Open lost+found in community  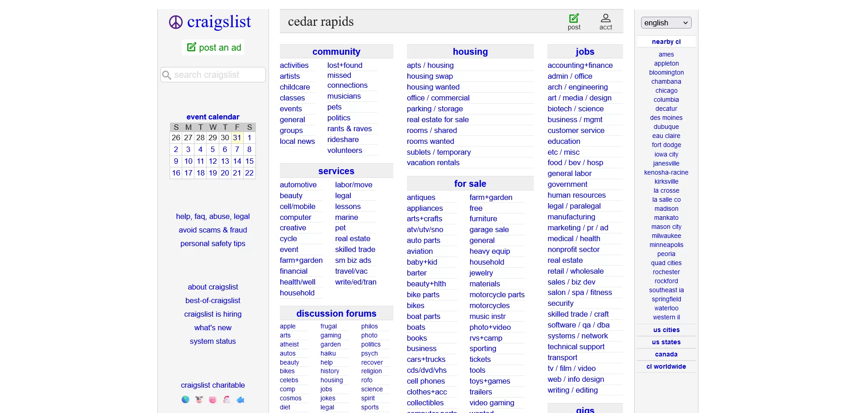pos(345,65)
